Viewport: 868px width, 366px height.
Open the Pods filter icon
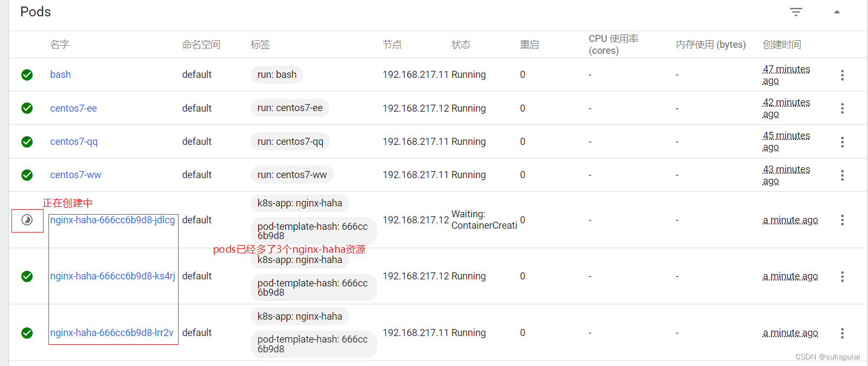(796, 12)
